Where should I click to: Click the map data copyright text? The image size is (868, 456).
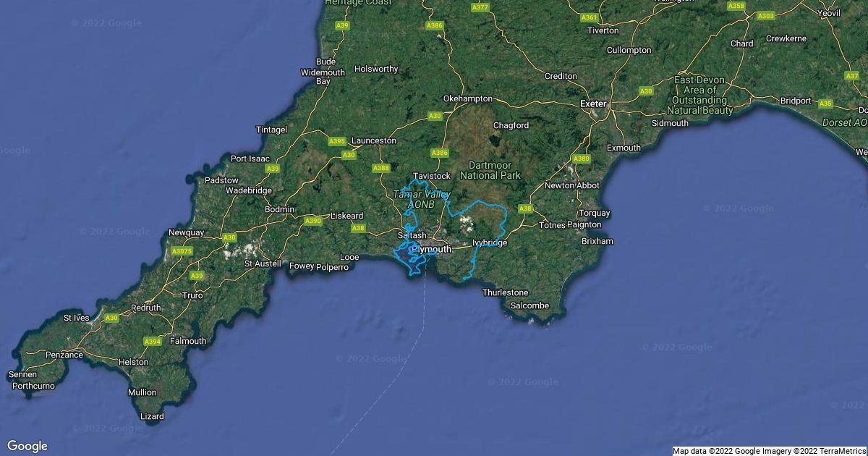(x=769, y=451)
